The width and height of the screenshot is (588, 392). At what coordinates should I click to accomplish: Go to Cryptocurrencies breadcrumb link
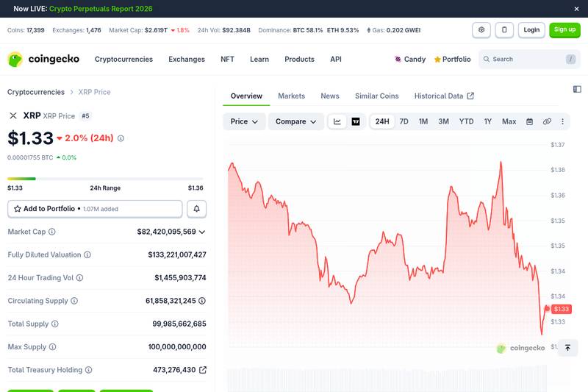click(36, 92)
